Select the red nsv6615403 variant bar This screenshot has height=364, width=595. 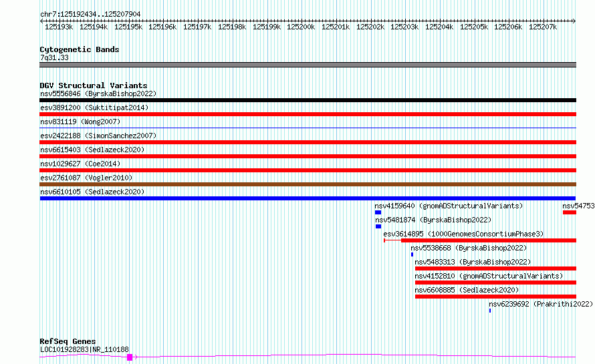(308, 156)
